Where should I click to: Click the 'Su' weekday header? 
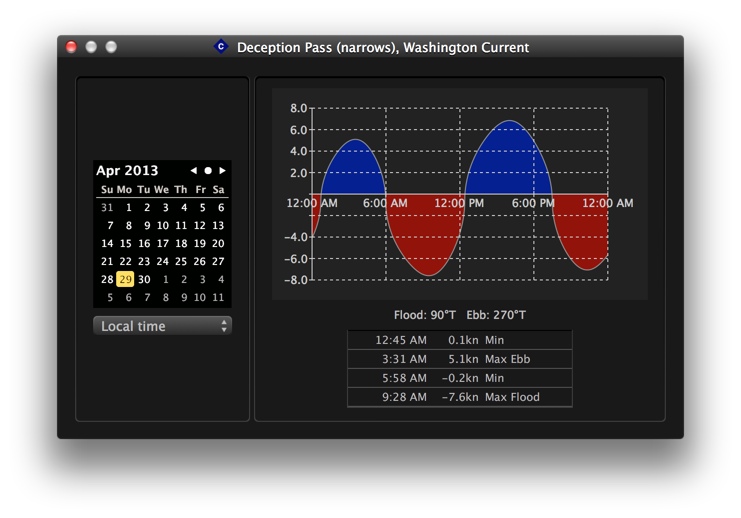coord(107,190)
